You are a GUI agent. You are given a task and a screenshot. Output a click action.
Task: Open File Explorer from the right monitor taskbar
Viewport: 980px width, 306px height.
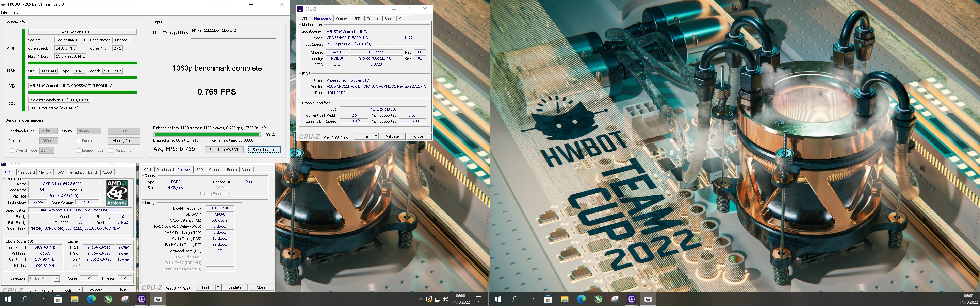click(x=565, y=299)
